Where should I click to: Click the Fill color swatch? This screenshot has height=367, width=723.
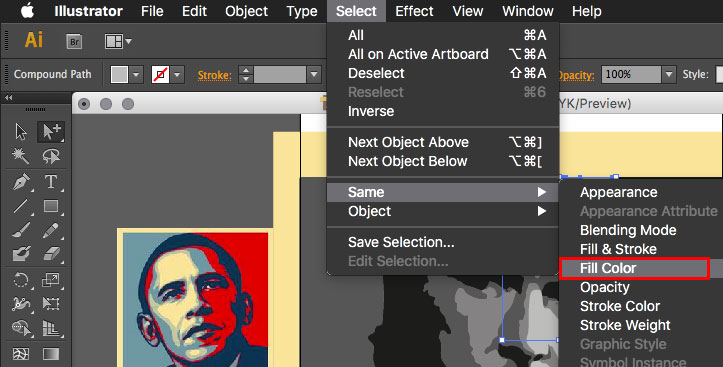pyautogui.click(x=119, y=74)
